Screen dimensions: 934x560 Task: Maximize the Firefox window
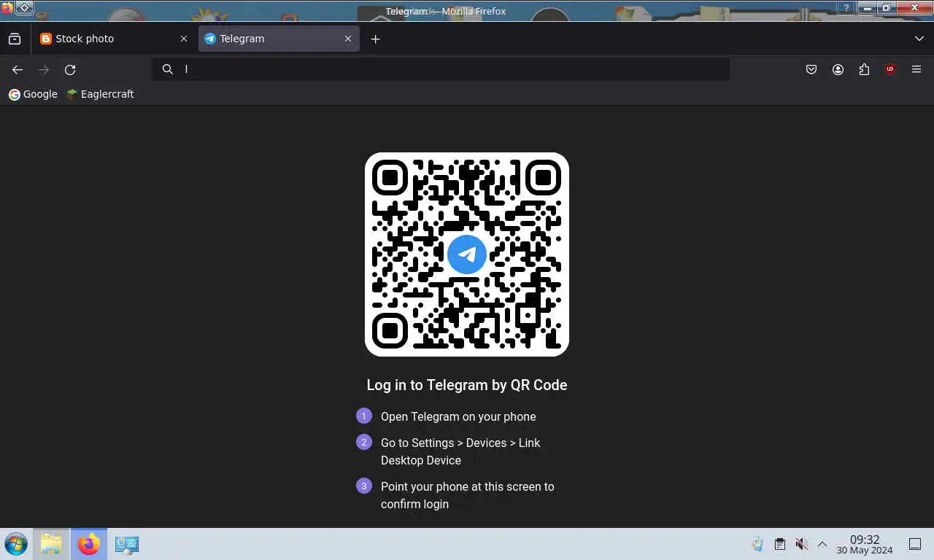tap(887, 8)
